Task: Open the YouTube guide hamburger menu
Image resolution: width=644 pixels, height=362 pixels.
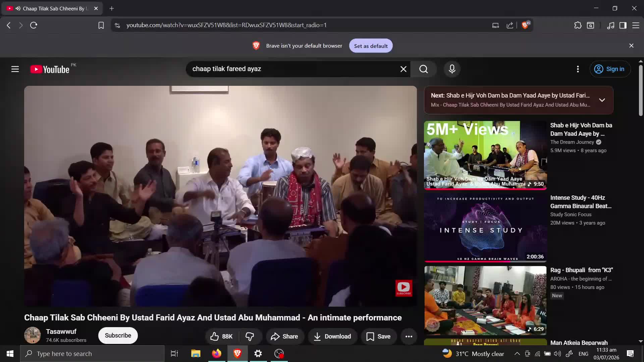Action: [15, 69]
